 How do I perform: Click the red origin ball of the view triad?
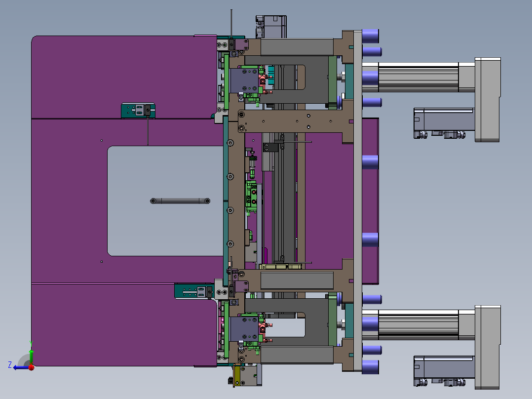tap(32, 367)
